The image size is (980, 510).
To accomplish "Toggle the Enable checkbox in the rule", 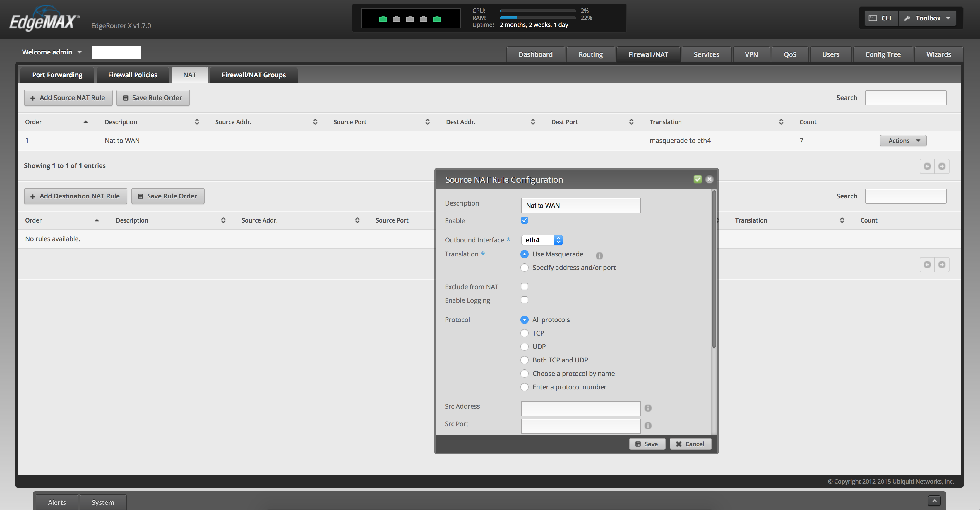I will point(524,220).
